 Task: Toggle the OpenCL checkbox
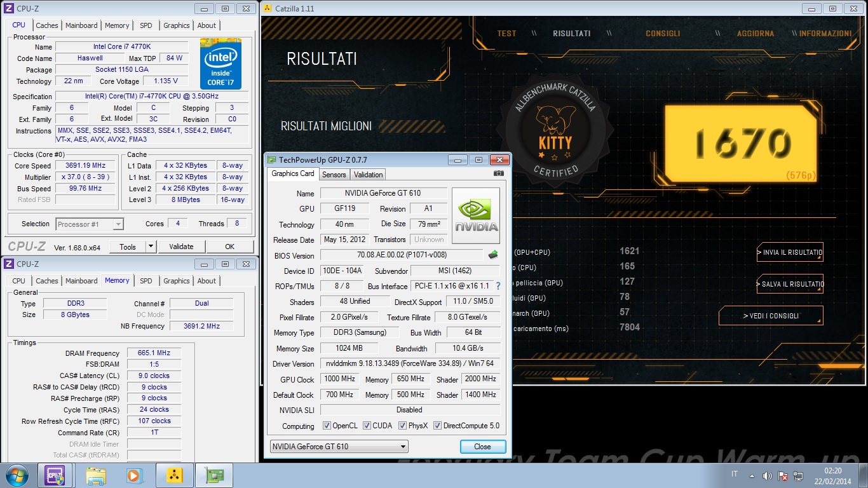(327, 426)
